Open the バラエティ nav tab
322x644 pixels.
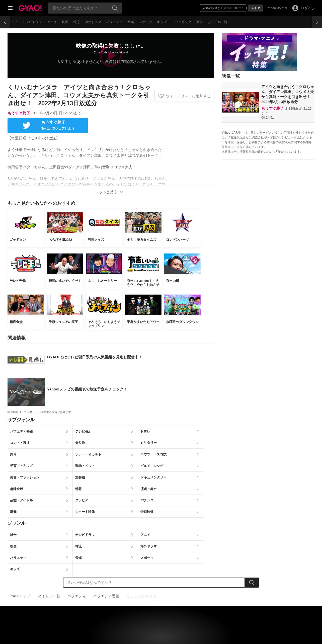(x=114, y=22)
